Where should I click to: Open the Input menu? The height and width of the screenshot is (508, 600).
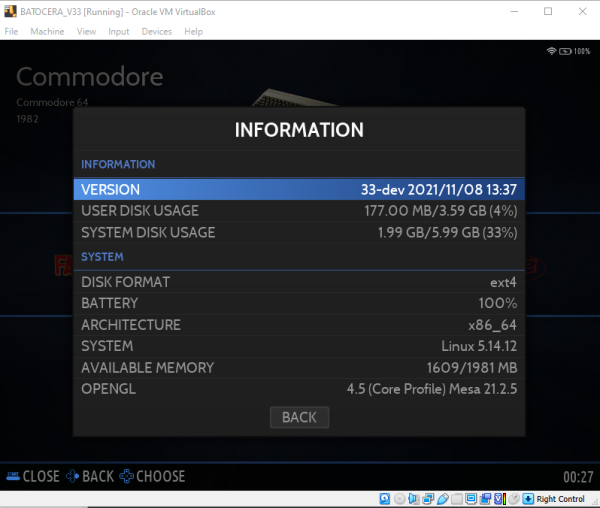coord(118,31)
